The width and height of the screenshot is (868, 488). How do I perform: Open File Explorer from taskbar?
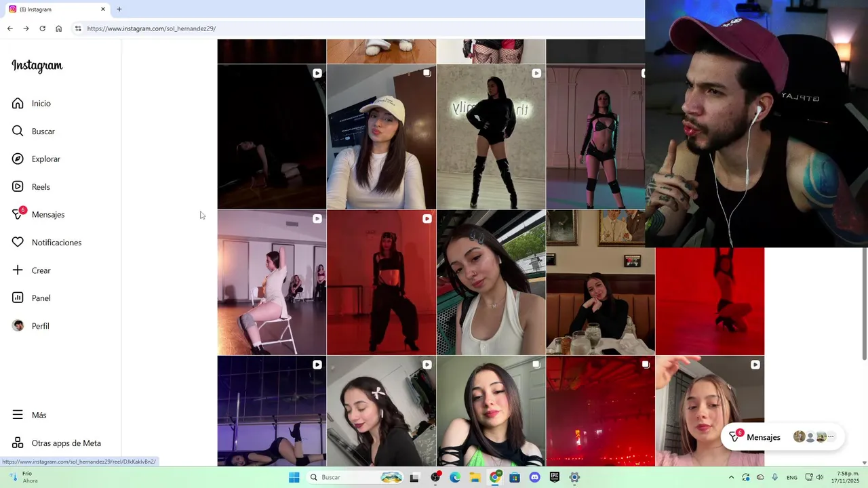point(475,477)
